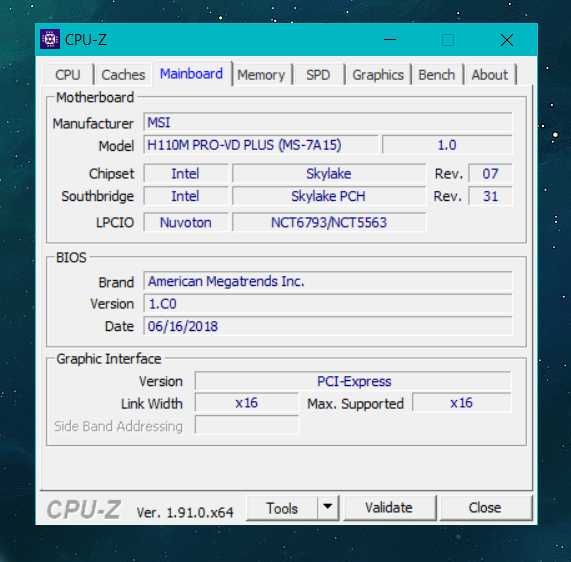Click the Side Band Addressing label
The width and height of the screenshot is (571, 562).
118,426
